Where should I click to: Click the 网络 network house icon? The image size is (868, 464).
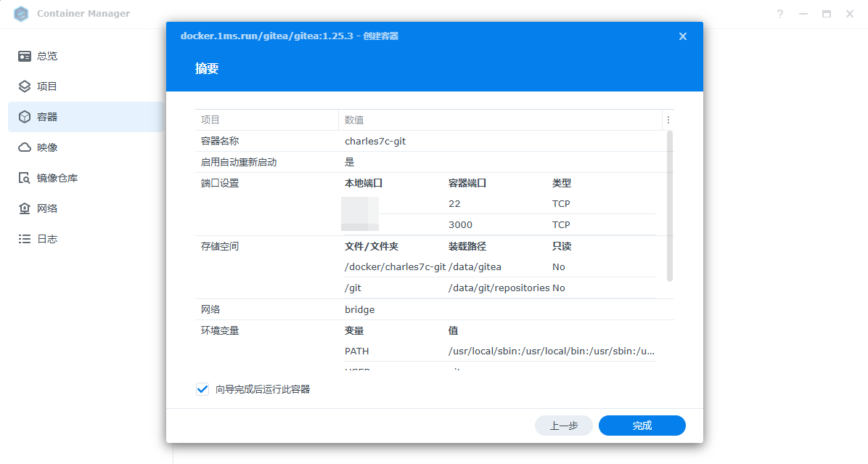(x=25, y=208)
